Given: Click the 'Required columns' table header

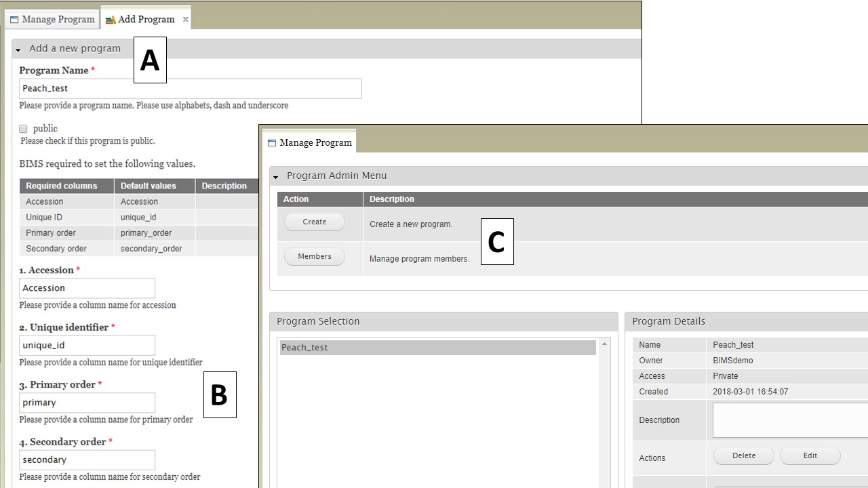Looking at the screenshot, I should pos(67,186).
